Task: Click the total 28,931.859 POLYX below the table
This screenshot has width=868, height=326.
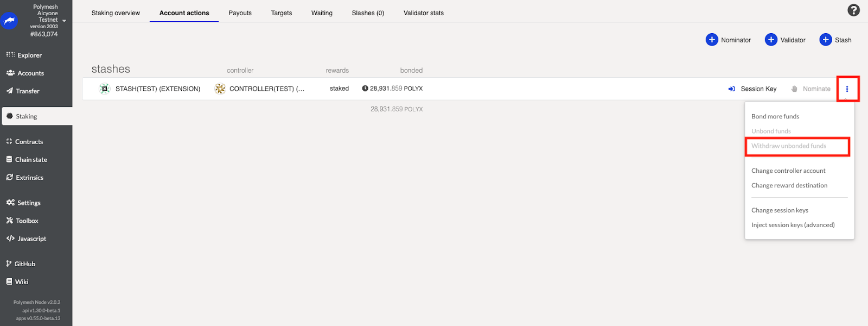Action: tap(397, 109)
